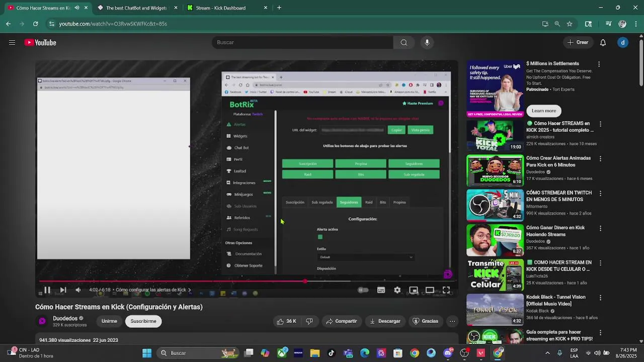The image size is (644, 362).
Task: Open options for 'Cómo Hacer STREAMS en KICK 2025'
Action: click(x=600, y=124)
